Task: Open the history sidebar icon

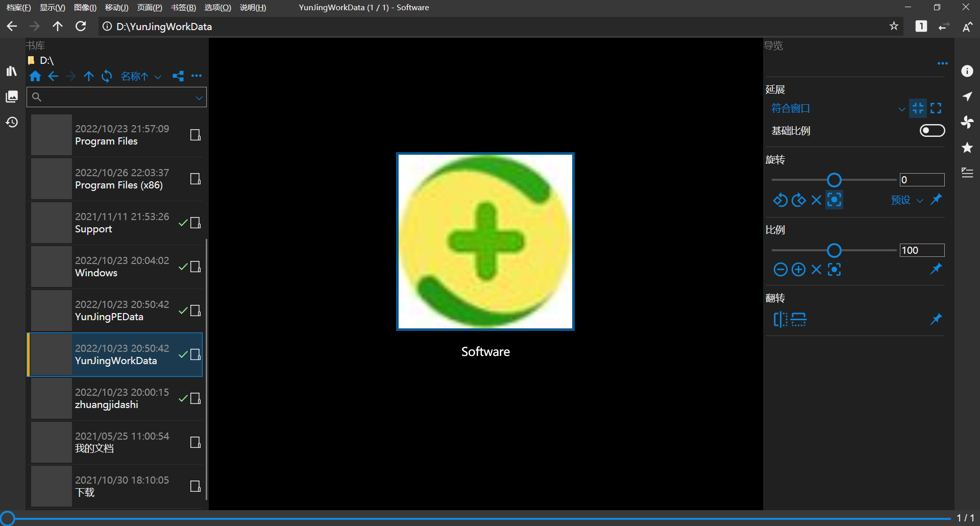Action: tap(12, 122)
